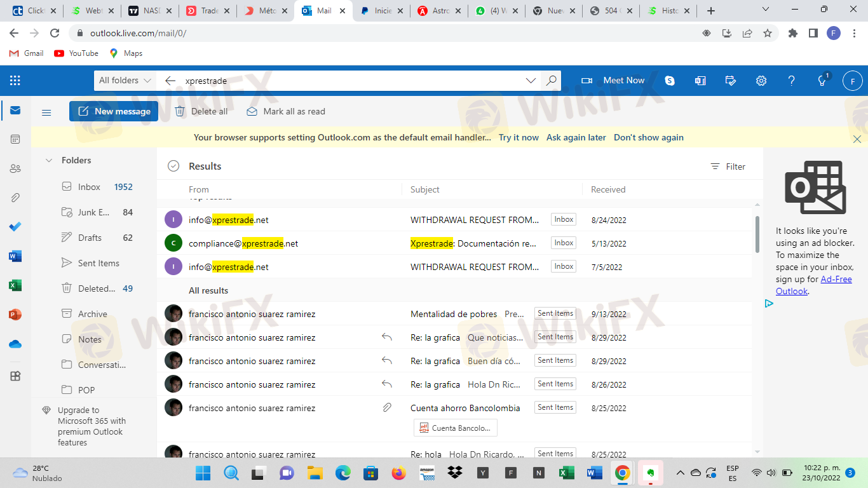Click the New message button
868x488 pixels.
point(114,111)
